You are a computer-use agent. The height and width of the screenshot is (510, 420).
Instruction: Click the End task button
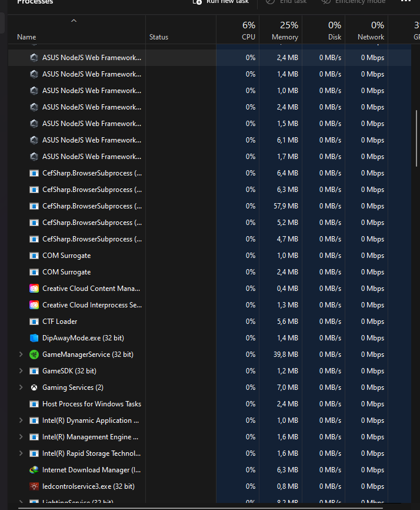[x=286, y=2]
